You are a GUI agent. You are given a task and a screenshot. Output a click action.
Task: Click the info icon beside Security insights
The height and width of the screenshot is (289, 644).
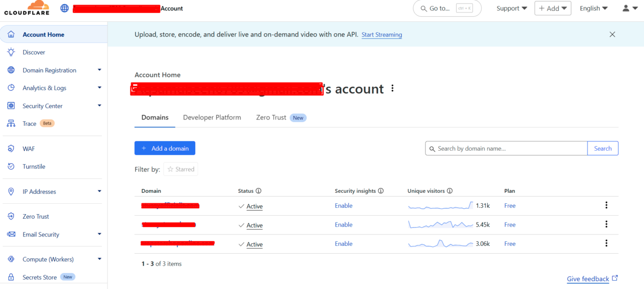tap(380, 191)
